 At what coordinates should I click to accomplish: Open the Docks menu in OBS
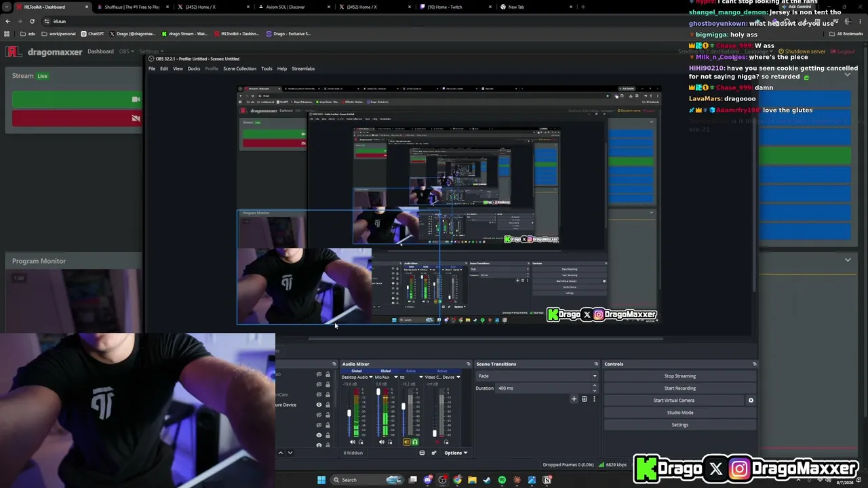point(194,68)
